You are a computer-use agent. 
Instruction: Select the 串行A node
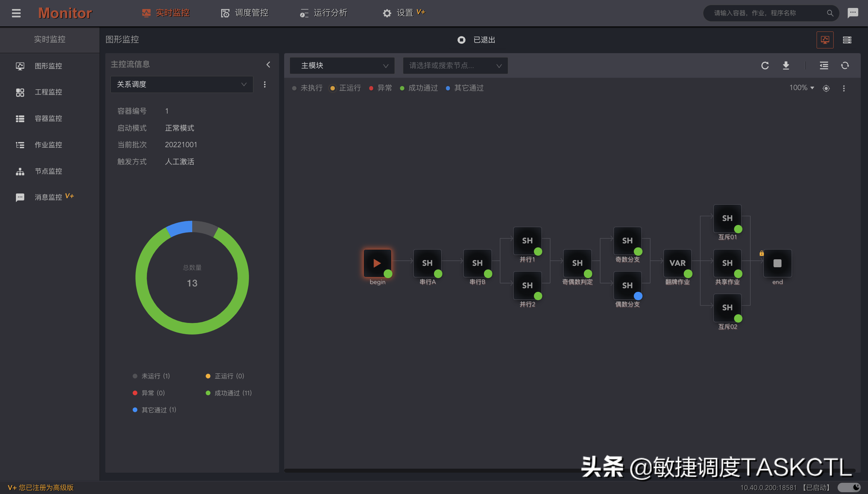427,263
